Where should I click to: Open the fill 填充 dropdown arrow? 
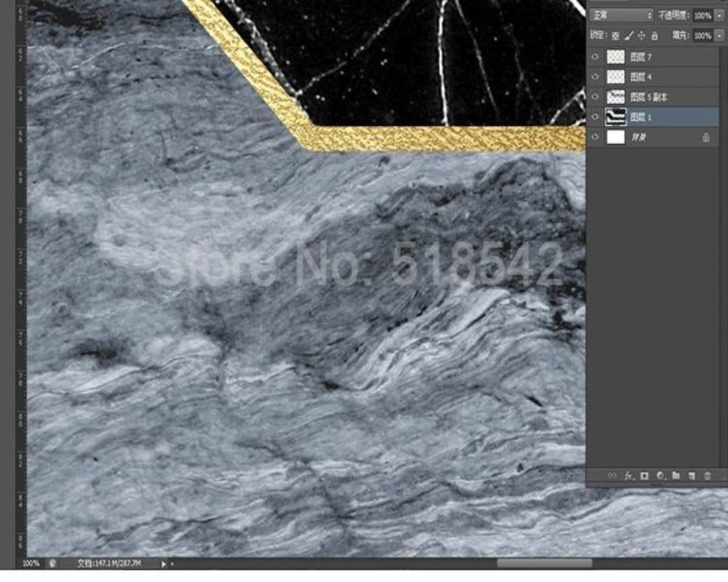tap(718, 35)
